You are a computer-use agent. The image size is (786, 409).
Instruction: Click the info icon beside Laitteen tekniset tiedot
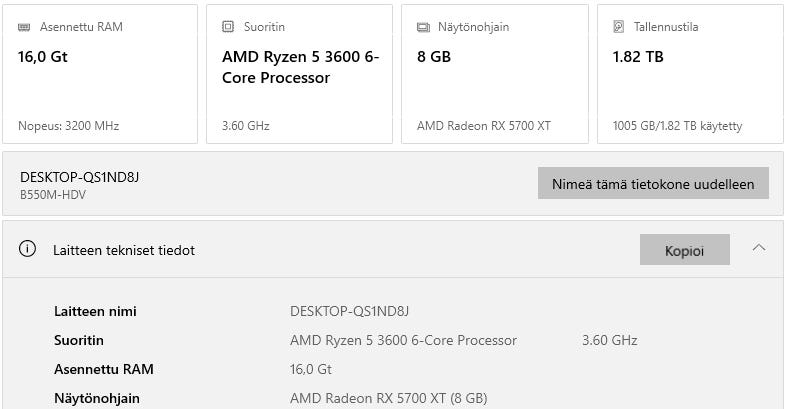(28, 250)
